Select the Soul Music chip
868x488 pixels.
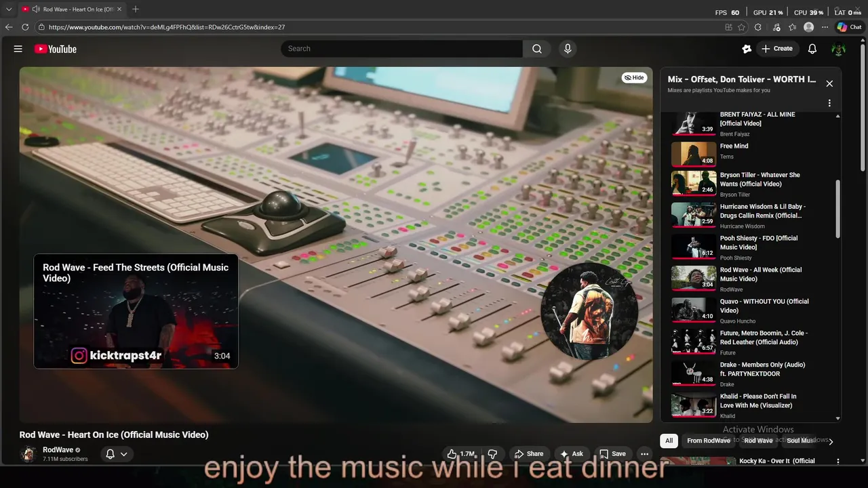pyautogui.click(x=801, y=441)
